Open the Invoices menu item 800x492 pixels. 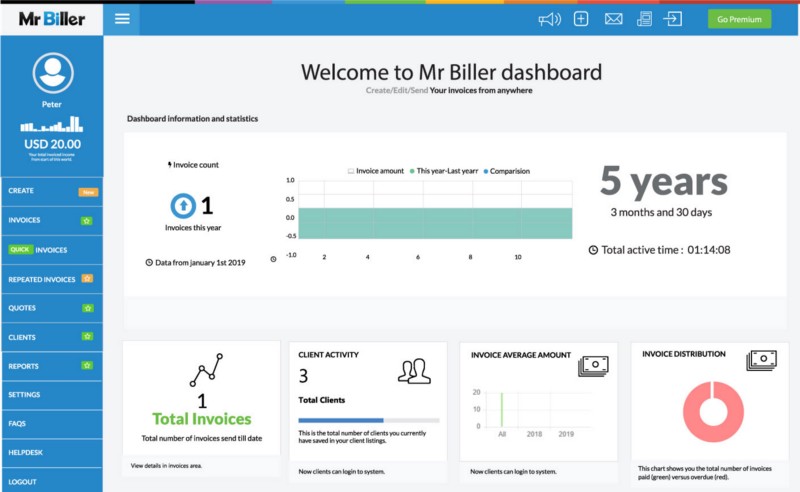52,220
